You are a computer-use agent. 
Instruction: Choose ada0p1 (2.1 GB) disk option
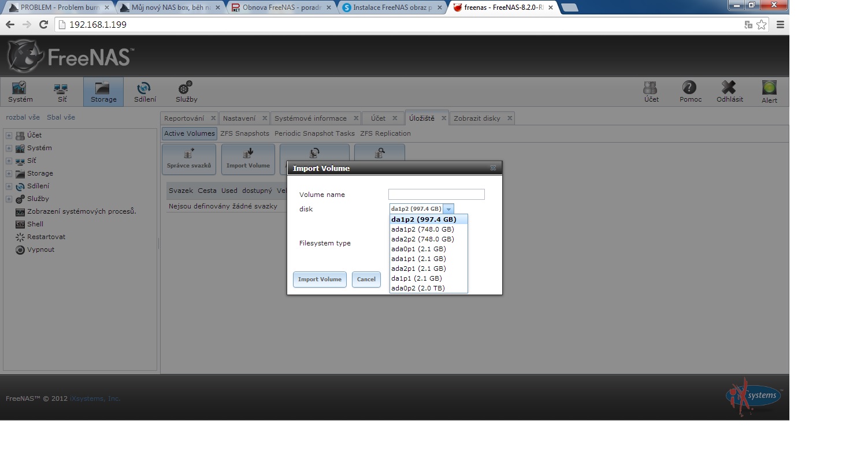pyautogui.click(x=429, y=249)
